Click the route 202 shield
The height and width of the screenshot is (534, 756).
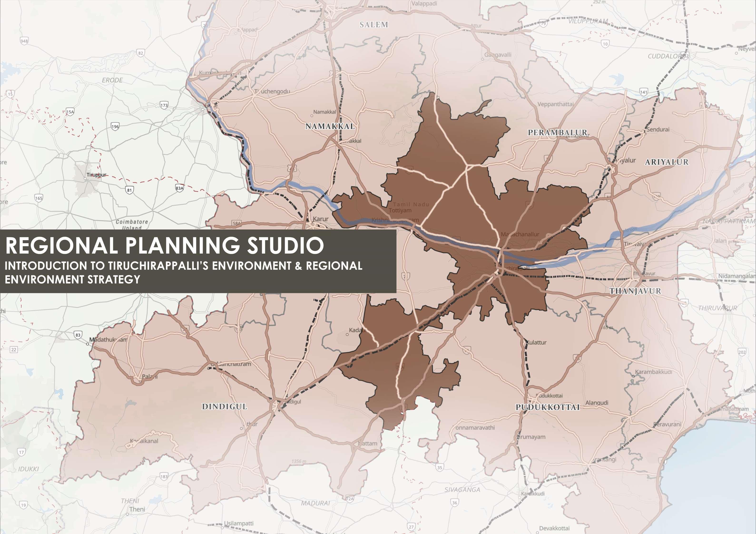point(742,352)
